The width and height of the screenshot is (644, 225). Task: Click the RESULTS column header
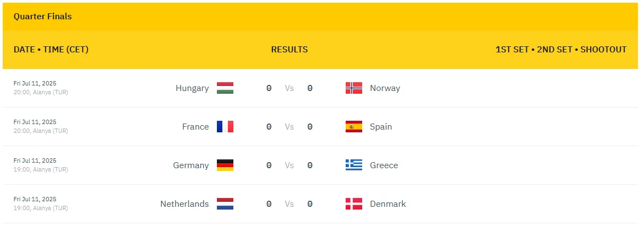290,50
